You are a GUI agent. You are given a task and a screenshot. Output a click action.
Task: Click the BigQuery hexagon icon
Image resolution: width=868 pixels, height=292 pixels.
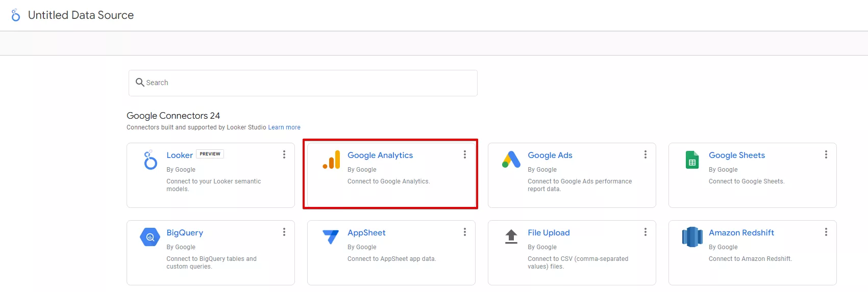pos(150,237)
